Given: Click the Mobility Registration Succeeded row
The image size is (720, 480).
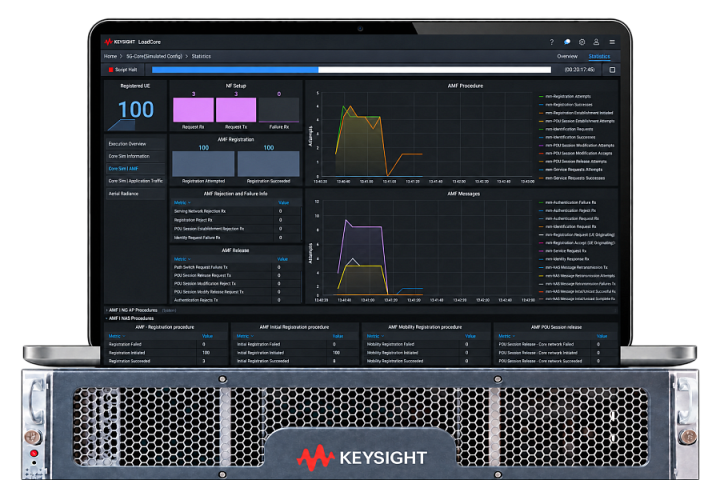Looking at the screenshot, I should point(426,361).
